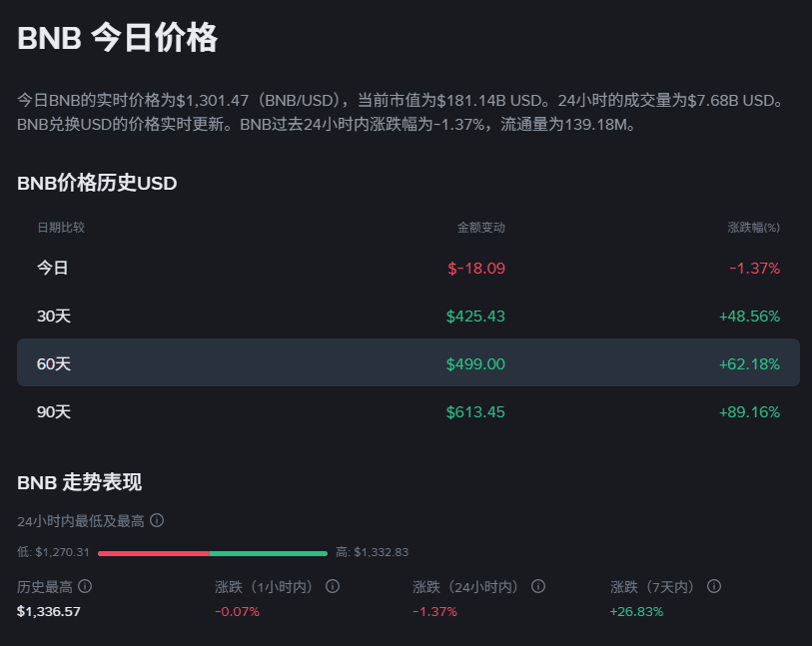
Task: Click info icon beside 24小时内最低及最高
Action: [157, 520]
